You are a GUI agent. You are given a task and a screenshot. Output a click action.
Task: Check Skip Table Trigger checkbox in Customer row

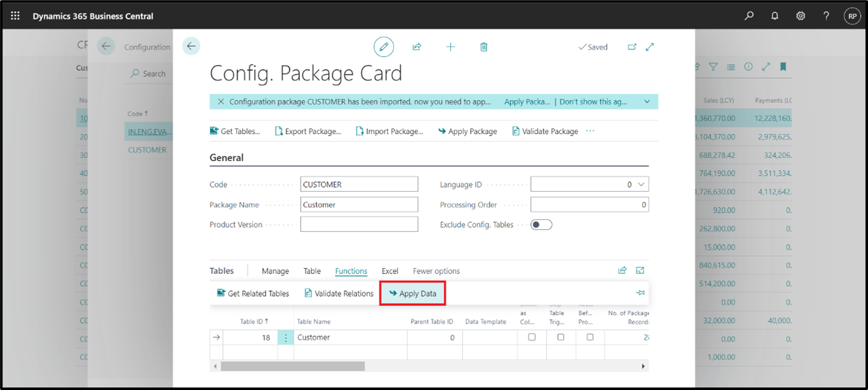561,337
